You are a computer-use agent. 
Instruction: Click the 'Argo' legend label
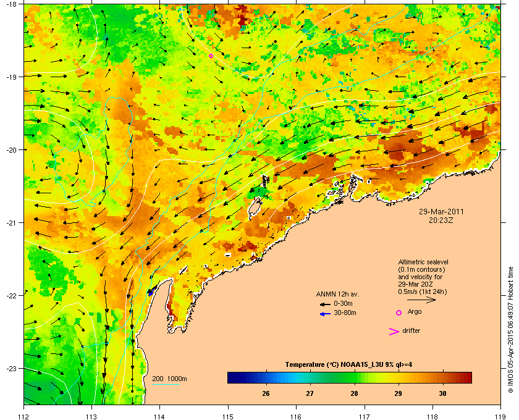click(x=415, y=312)
